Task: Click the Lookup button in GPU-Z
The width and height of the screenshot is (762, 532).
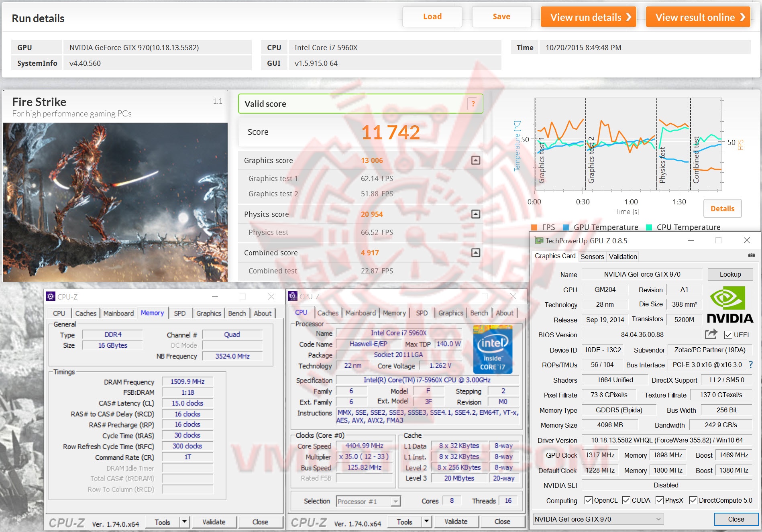Action: pos(730,274)
